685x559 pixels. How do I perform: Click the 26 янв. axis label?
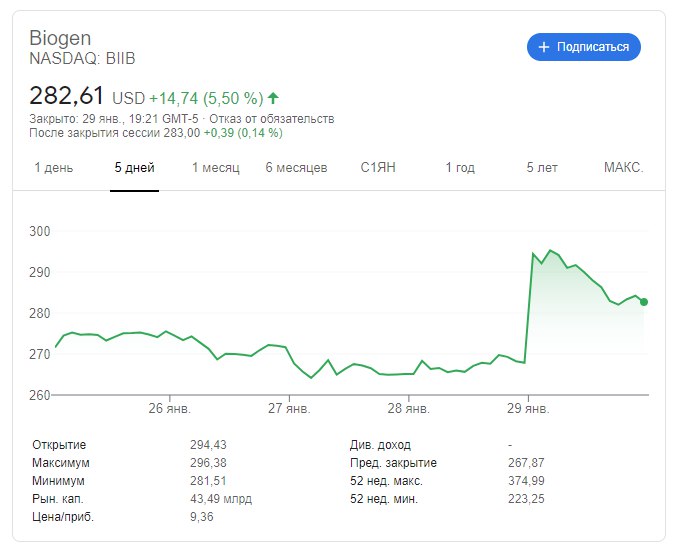[x=170, y=409]
